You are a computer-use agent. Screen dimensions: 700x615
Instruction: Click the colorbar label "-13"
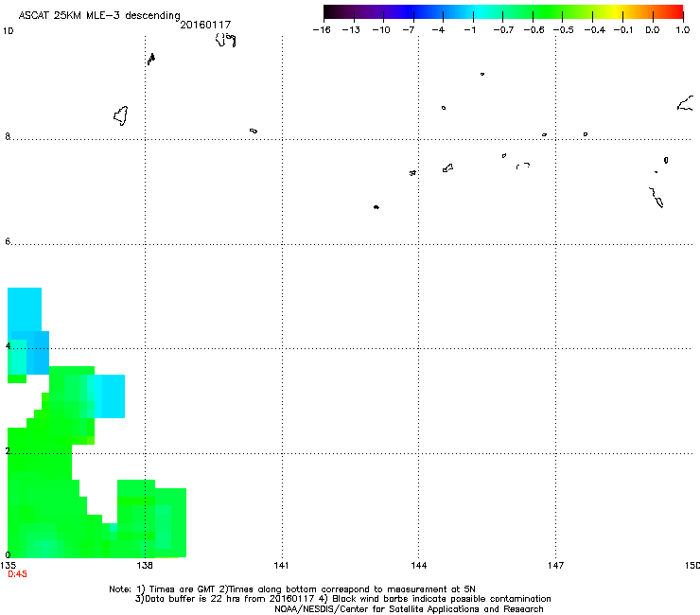tap(351, 30)
